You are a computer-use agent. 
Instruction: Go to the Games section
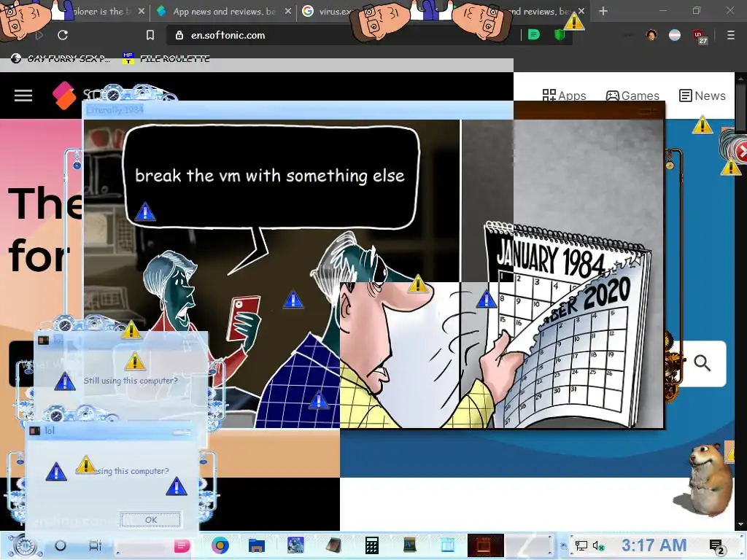(632, 96)
